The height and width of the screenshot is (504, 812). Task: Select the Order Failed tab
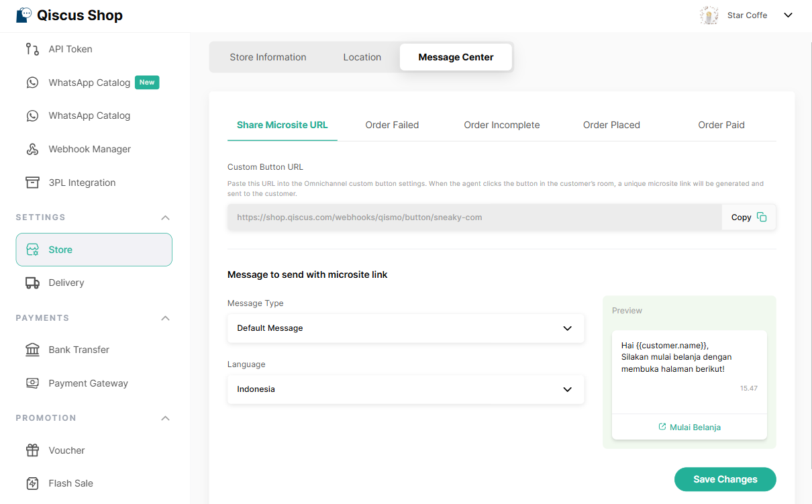pos(392,125)
